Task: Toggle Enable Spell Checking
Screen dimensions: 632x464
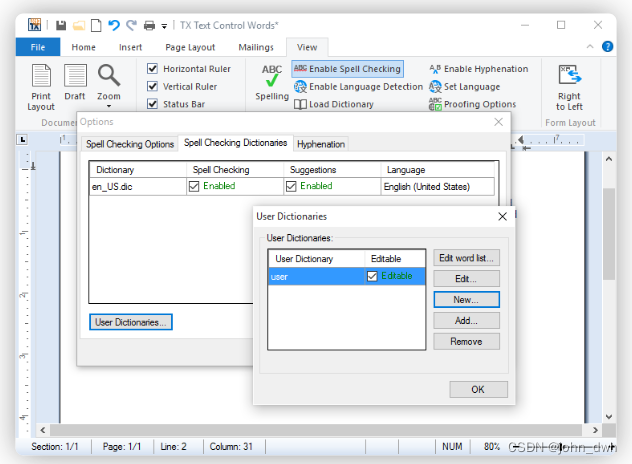Action: [347, 69]
